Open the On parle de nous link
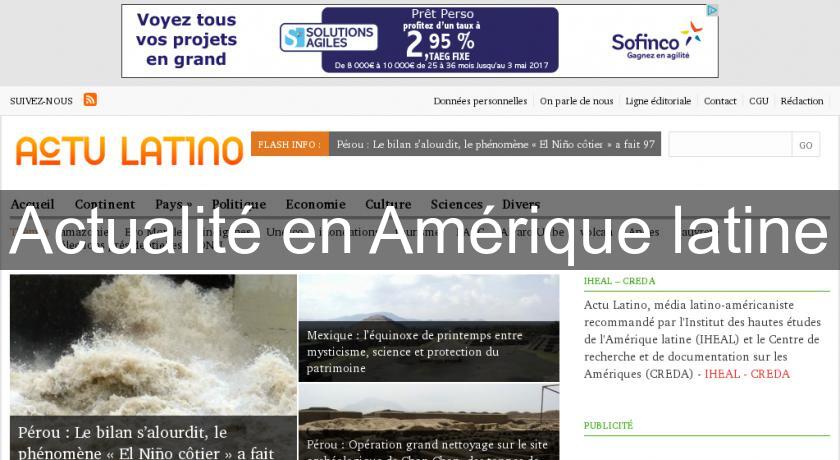This screenshot has width=840, height=460. [x=576, y=101]
